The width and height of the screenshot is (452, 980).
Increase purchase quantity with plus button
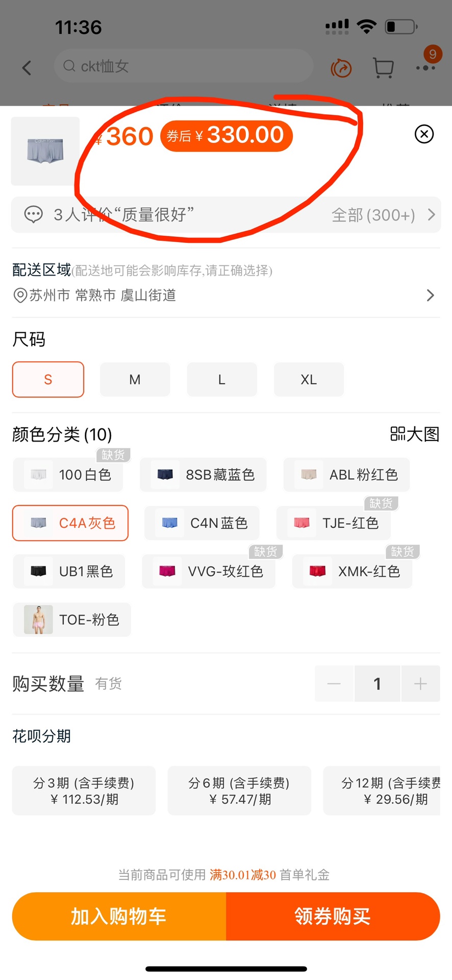coord(420,683)
